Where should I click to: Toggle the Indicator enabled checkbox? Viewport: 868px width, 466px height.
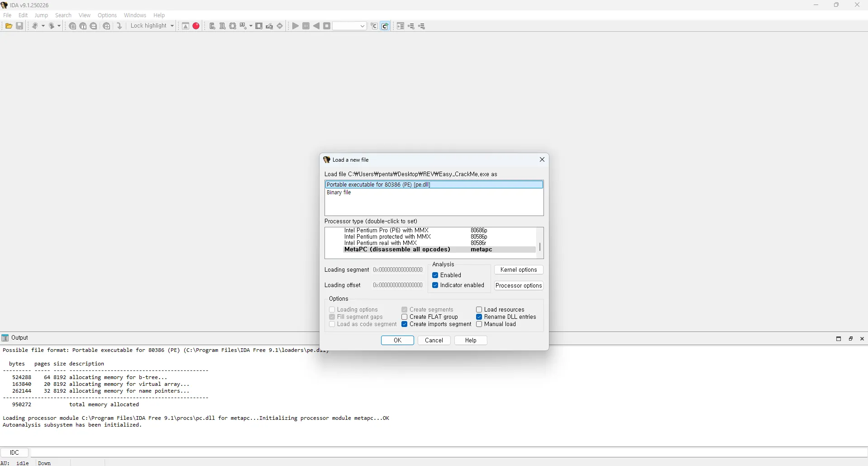point(435,285)
